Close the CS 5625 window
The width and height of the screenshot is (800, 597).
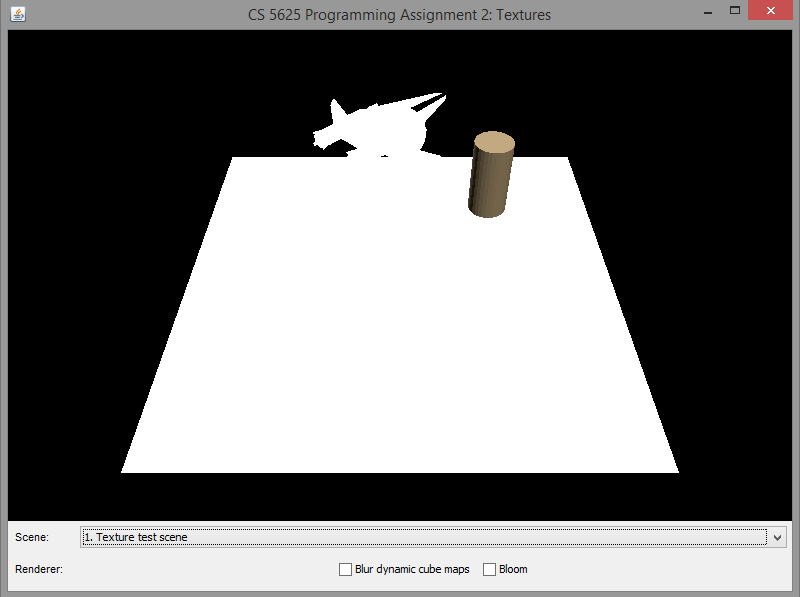773,11
